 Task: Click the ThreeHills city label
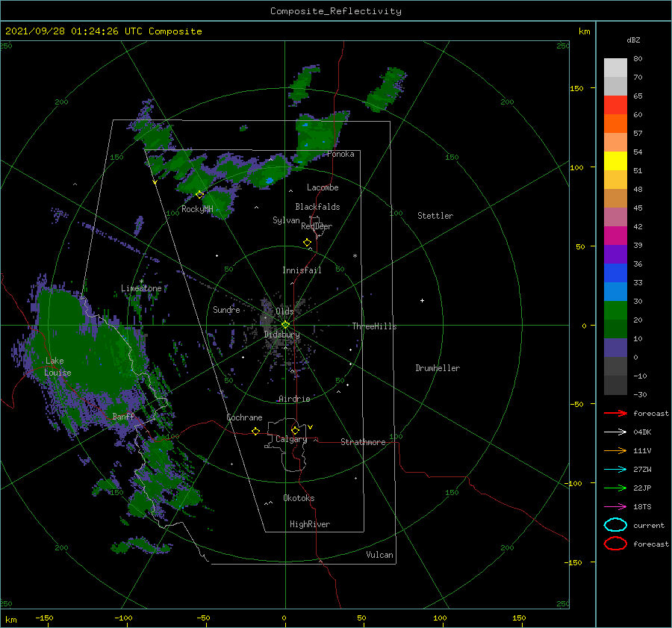click(x=375, y=326)
